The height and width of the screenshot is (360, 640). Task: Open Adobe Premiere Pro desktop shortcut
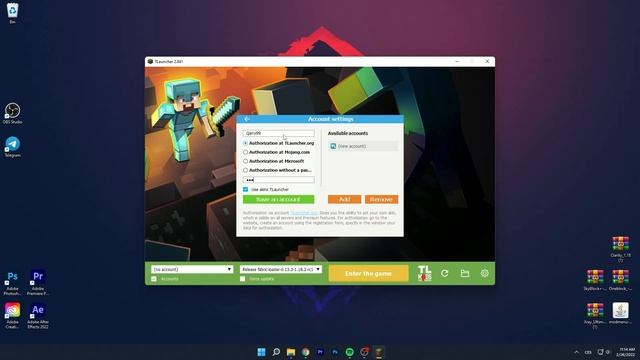coord(38,282)
